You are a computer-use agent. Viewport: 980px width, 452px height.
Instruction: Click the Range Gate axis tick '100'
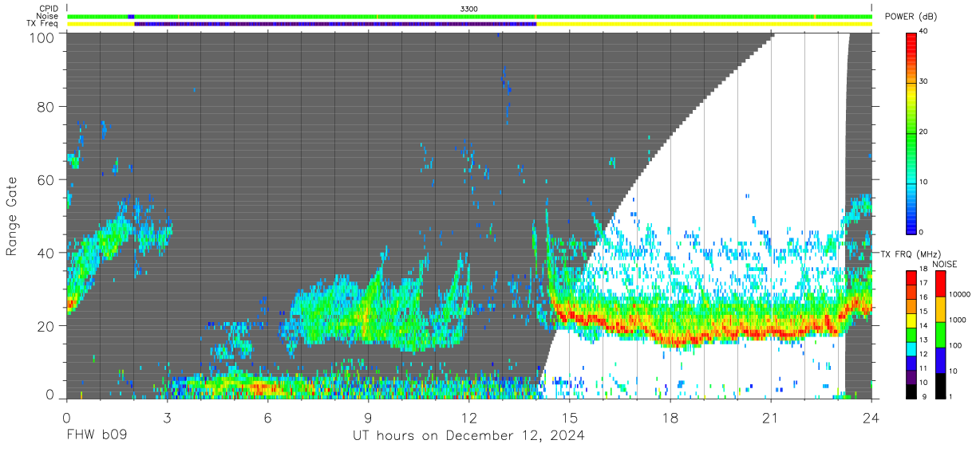pyautogui.click(x=43, y=37)
